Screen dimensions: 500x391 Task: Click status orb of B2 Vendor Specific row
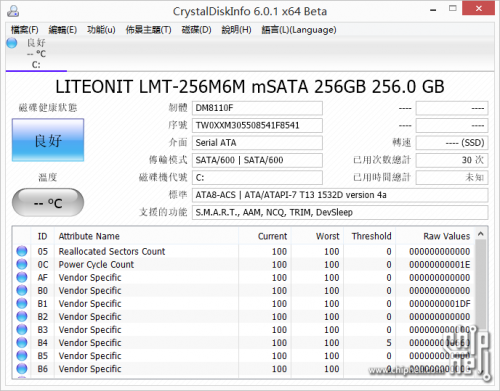click(22, 316)
